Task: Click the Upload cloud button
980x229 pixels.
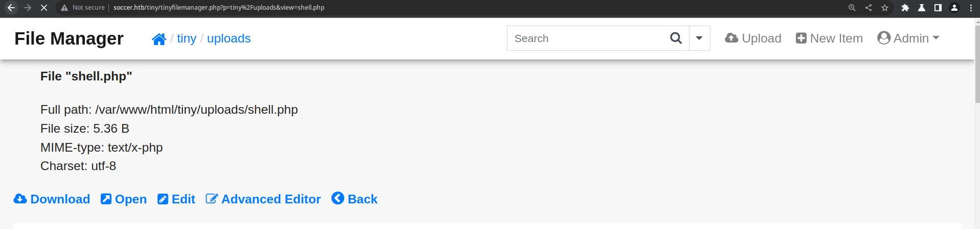Action: [753, 38]
